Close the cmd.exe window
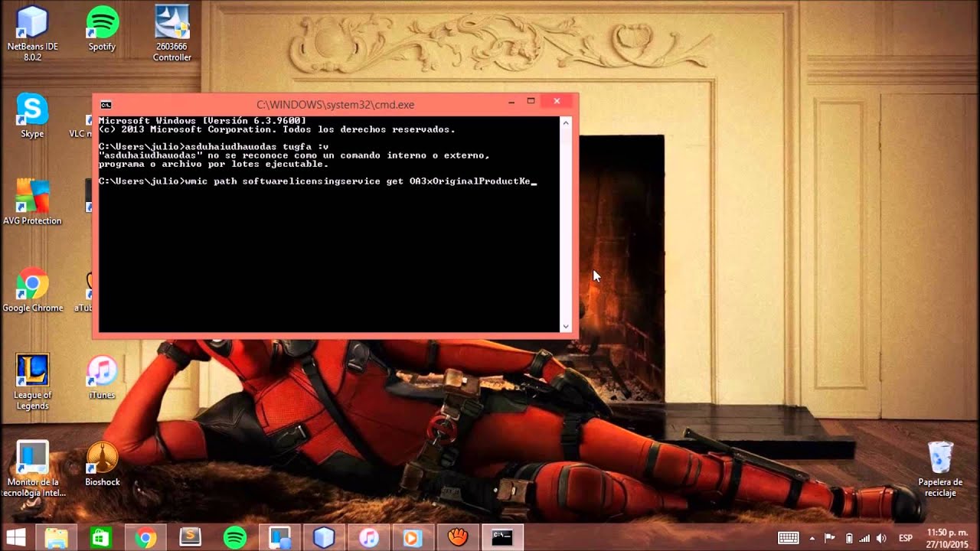The width and height of the screenshot is (980, 551). coord(557,101)
